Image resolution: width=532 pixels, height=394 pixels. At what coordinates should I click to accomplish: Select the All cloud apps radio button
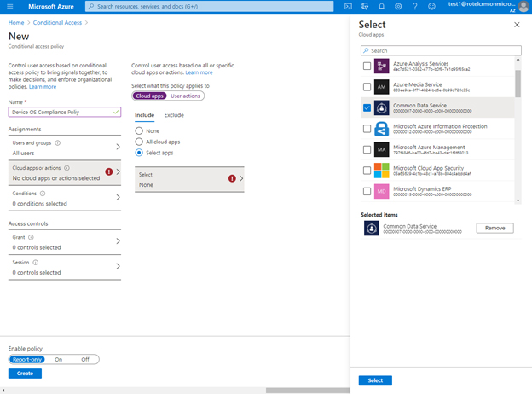tap(139, 142)
